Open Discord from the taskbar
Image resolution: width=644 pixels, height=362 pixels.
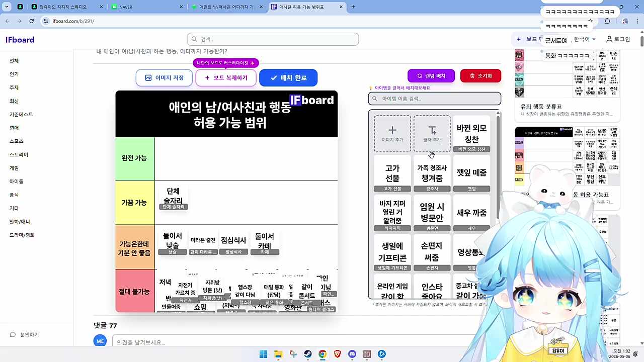coord(352,354)
